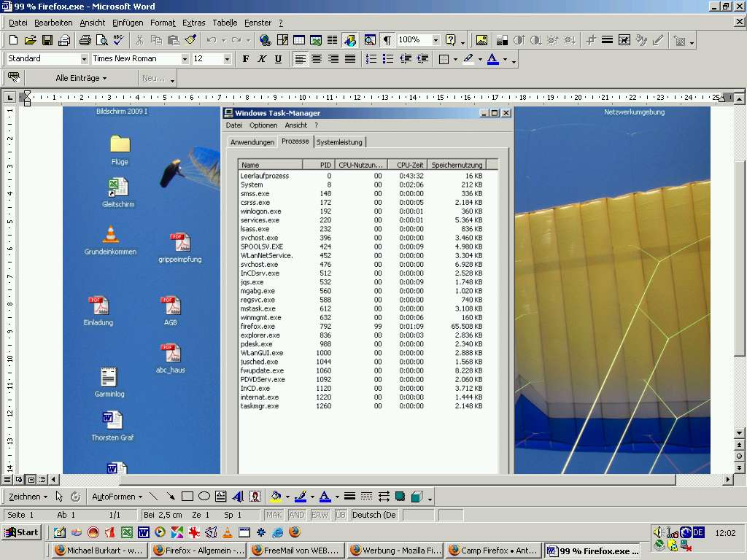
Task: Toggle bold formatting
Action: tap(246, 59)
